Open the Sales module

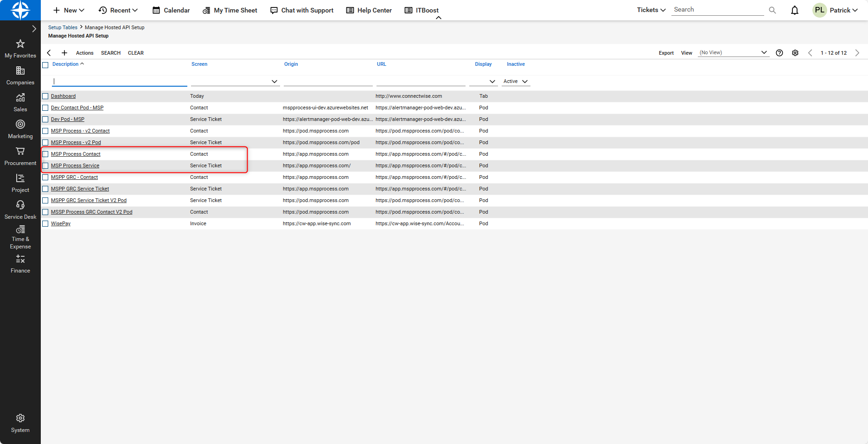[20, 103]
